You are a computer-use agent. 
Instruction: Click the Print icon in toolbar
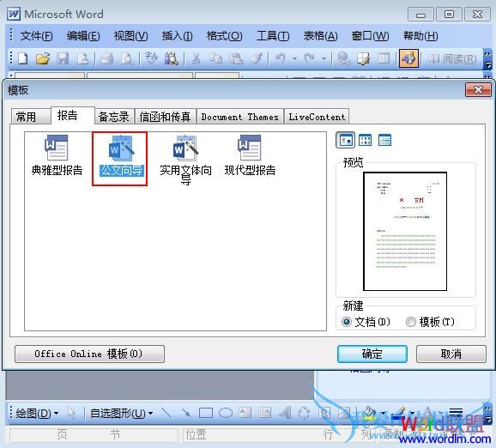[107, 58]
